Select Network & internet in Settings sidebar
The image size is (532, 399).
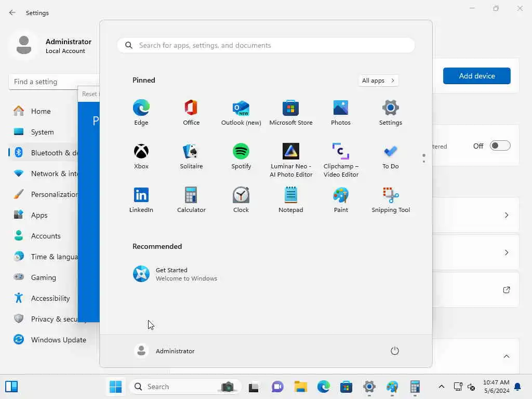click(43, 174)
